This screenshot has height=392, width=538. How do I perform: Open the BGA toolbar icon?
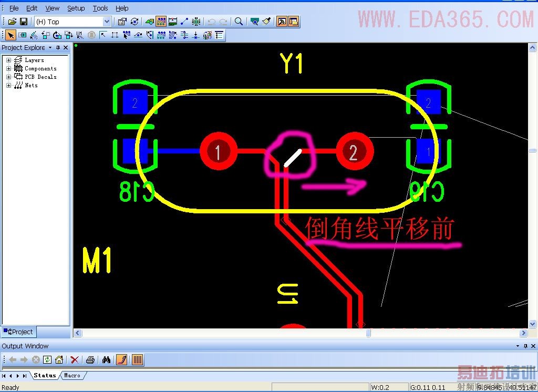[196, 22]
